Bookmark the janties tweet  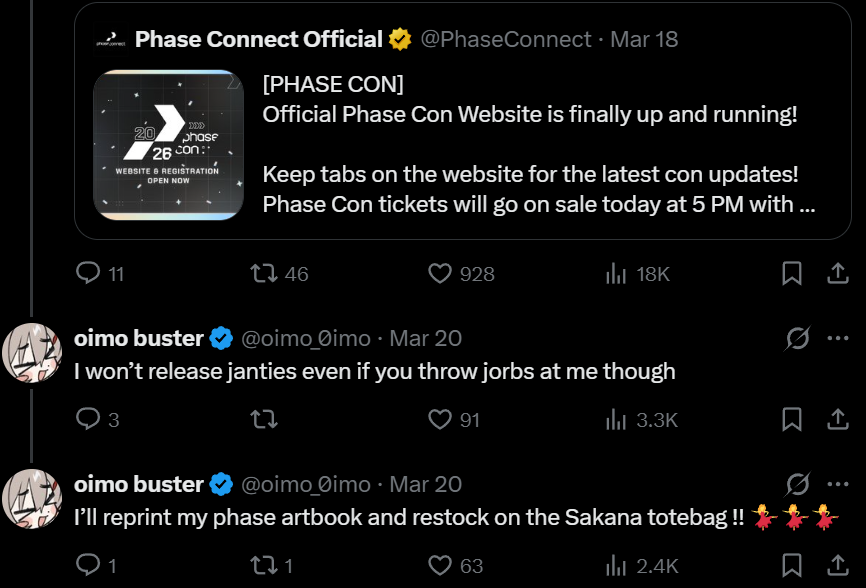click(791, 419)
